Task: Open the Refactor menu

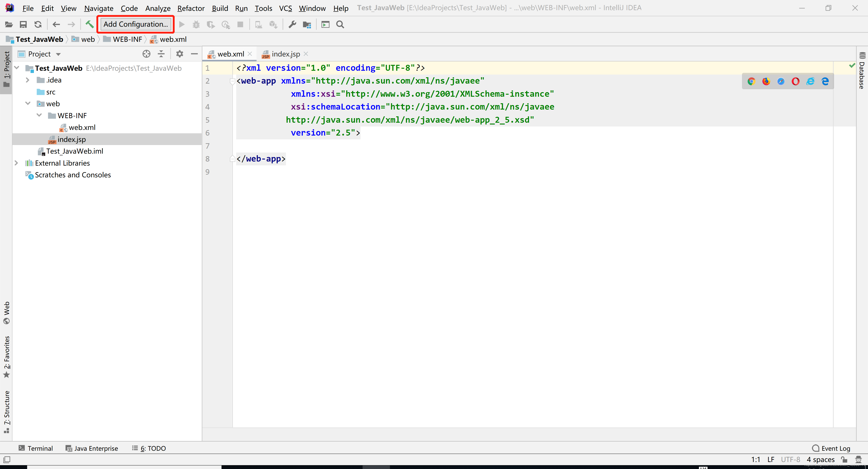Action: click(x=191, y=8)
